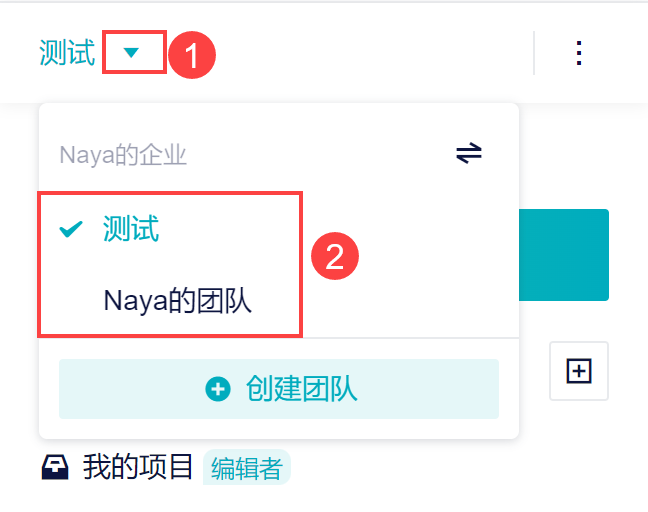Click the partially hidden teal button
Screen dimensions: 648x512
click(x=564, y=254)
